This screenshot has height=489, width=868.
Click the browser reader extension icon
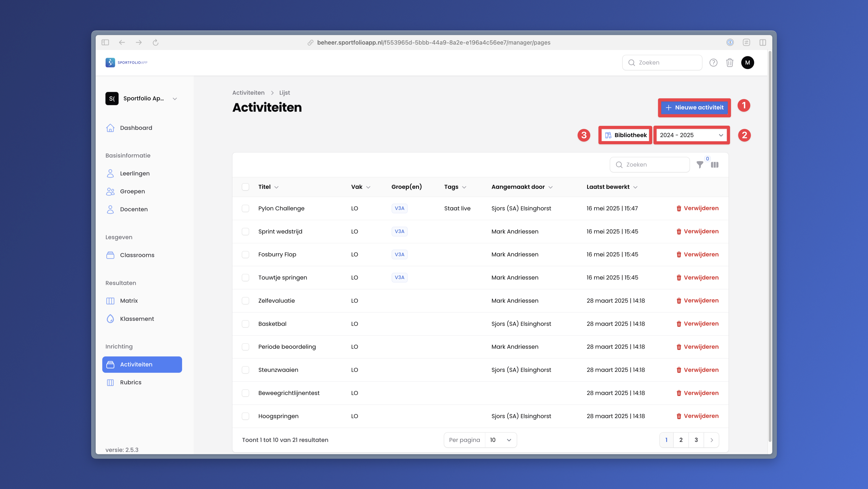(746, 42)
